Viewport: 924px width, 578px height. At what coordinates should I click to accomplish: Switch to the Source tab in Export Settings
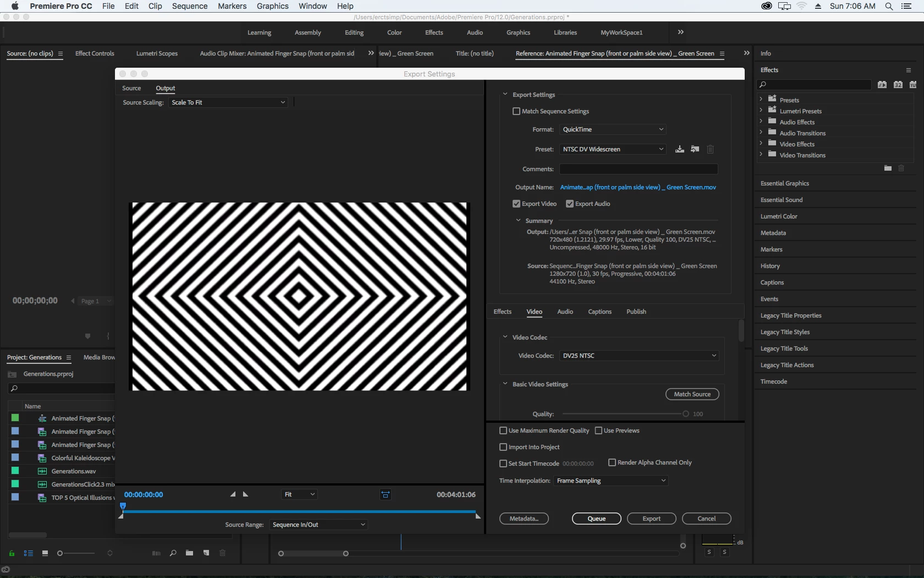pos(131,88)
